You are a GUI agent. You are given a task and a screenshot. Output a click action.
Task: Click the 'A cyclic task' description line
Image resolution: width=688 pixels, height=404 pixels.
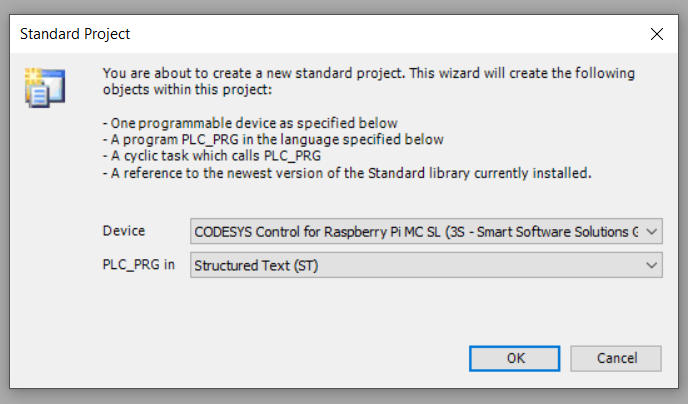[x=212, y=156]
